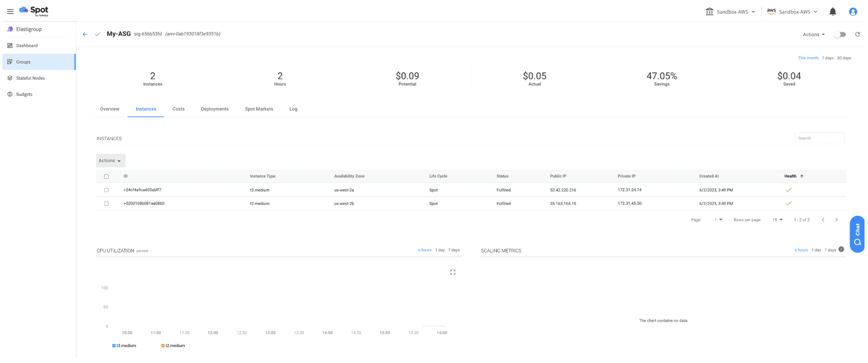
Task: Check the box for instance i-04cf4a9ca603abff7
Action: click(106, 190)
